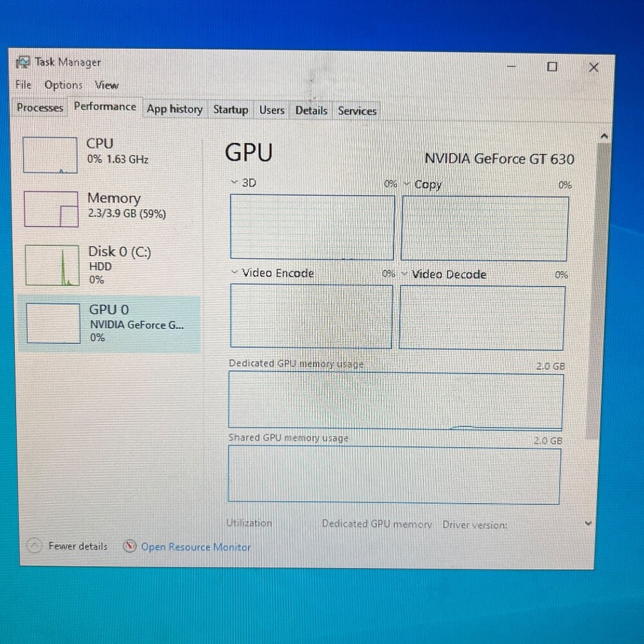Switch to the Details tab
Screen dimensions: 644x644
point(311,111)
